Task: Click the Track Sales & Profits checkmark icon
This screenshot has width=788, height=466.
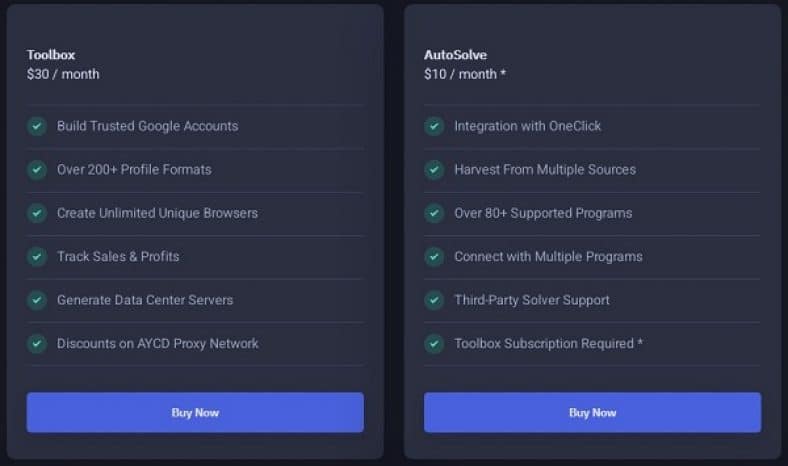Action: 37,257
